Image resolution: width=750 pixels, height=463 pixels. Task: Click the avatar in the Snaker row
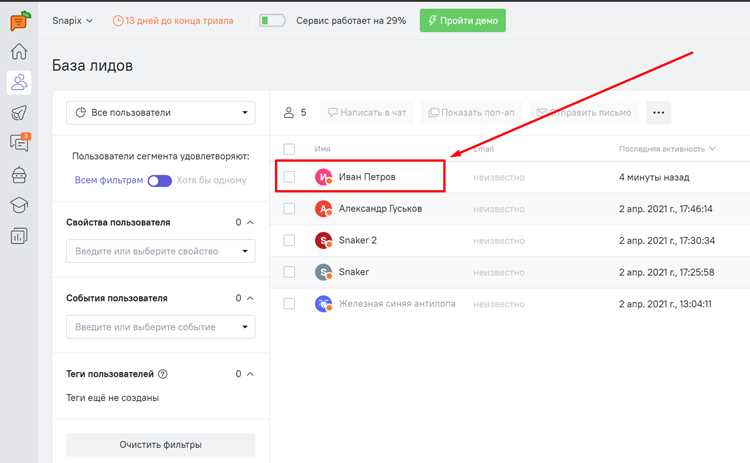point(323,272)
